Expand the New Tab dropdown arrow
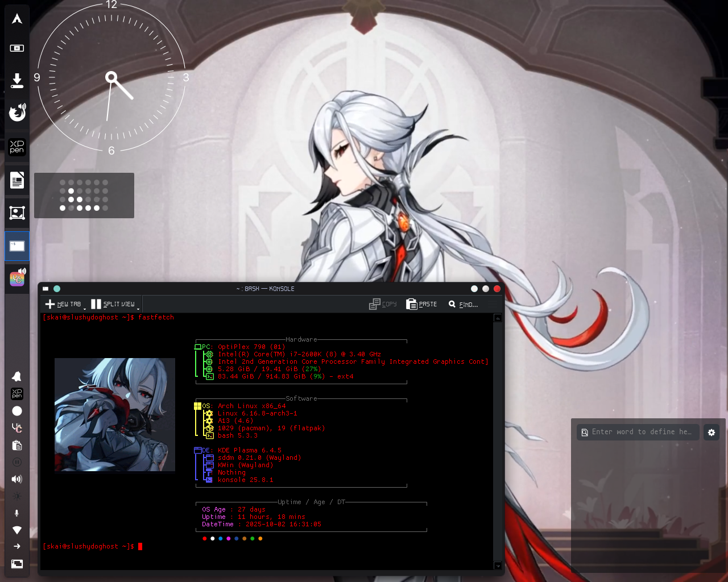This screenshot has height=582, width=728. click(x=85, y=309)
